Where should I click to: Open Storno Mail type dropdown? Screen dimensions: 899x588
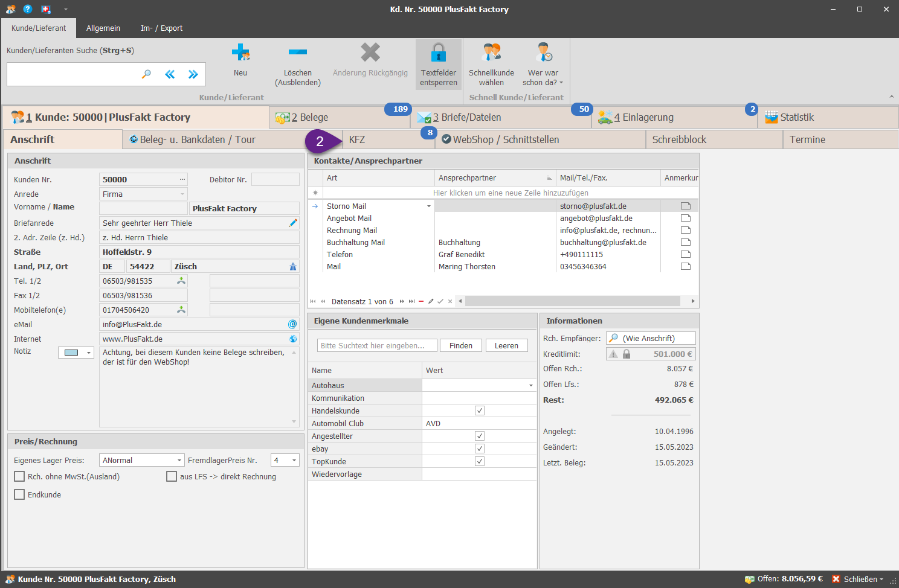(x=429, y=206)
